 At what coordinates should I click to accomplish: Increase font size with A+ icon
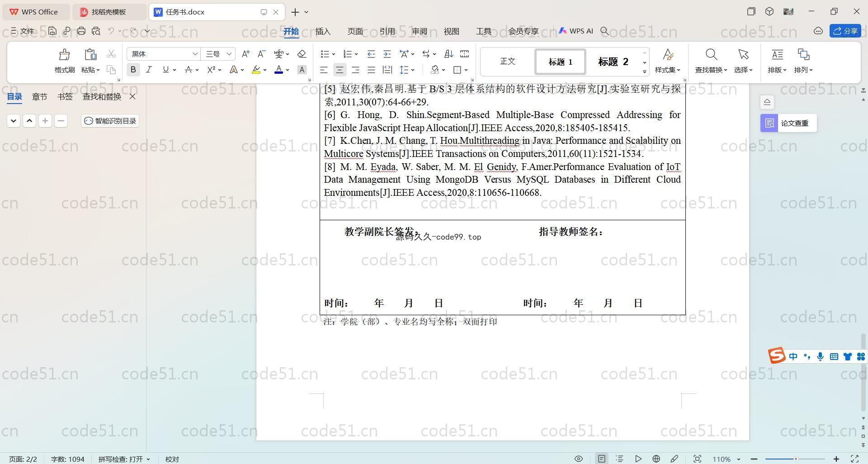coord(245,54)
